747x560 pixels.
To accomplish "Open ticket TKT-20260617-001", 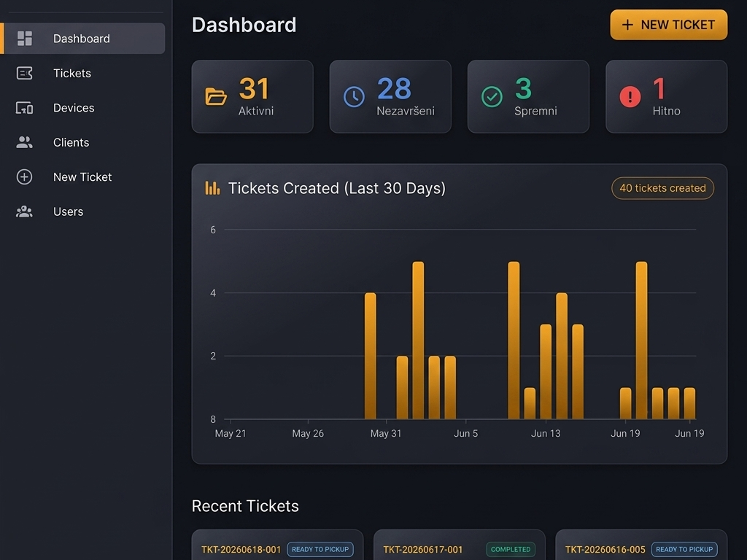I will [x=422, y=550].
